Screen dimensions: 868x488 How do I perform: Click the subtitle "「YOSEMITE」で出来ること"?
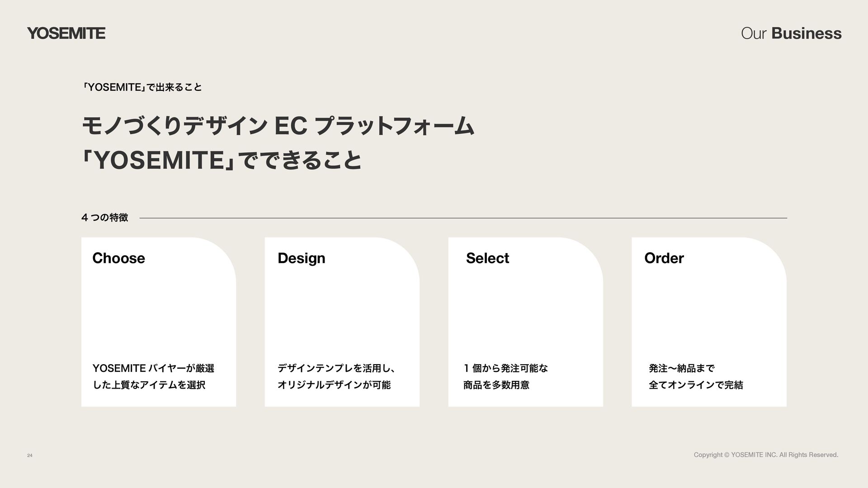pos(142,87)
